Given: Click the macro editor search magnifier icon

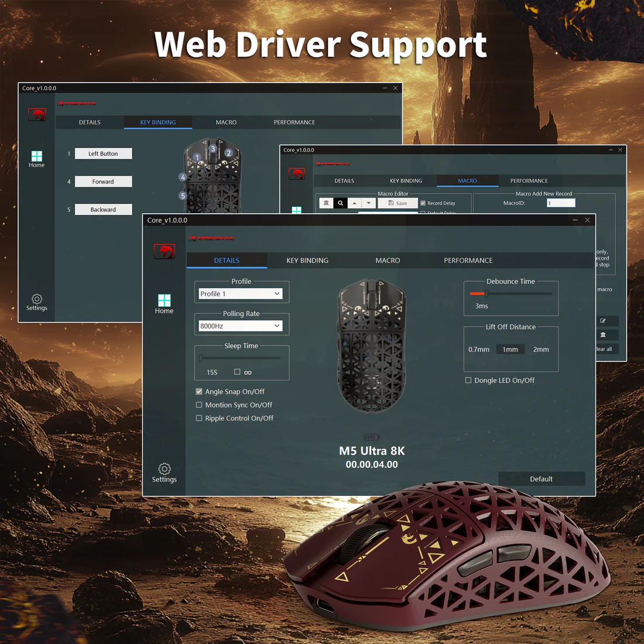Looking at the screenshot, I should (340, 203).
